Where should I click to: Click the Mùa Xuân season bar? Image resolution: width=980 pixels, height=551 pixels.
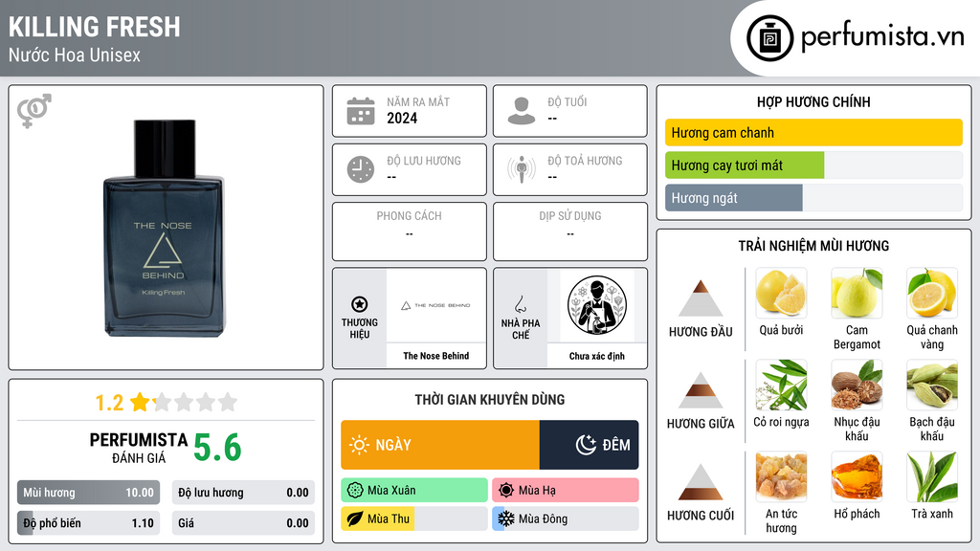coord(414,491)
